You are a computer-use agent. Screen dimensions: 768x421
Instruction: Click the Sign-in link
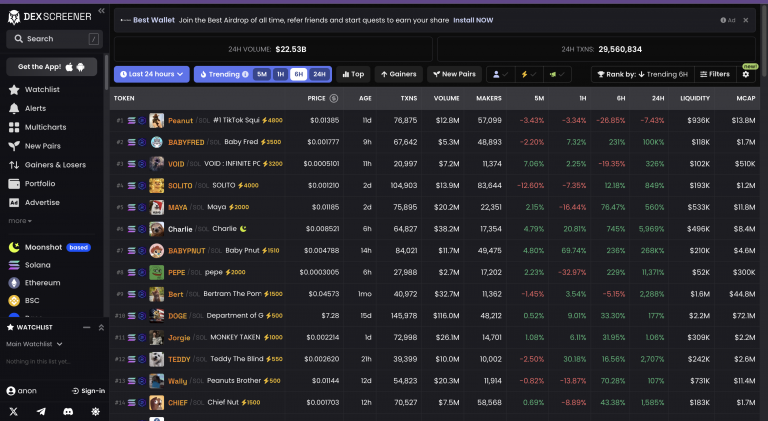point(88,391)
